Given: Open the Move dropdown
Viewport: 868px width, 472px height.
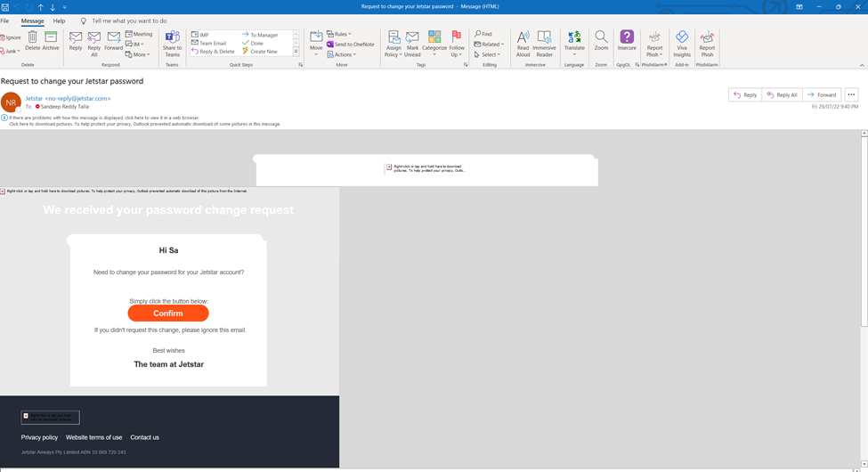Looking at the screenshot, I should [x=315, y=44].
